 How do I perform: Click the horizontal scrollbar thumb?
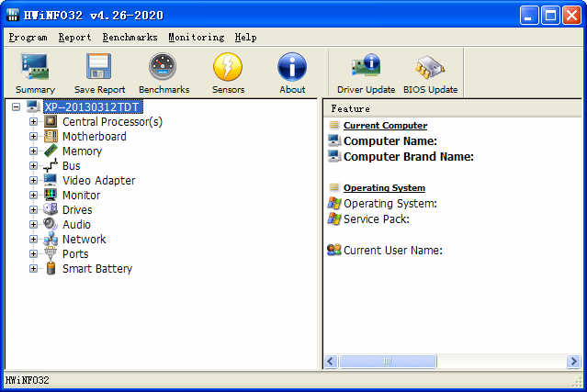pyautogui.click(x=388, y=362)
